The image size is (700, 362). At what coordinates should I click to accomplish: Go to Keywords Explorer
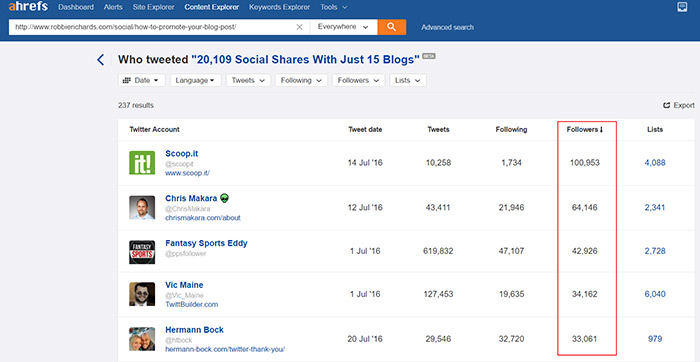279,7
